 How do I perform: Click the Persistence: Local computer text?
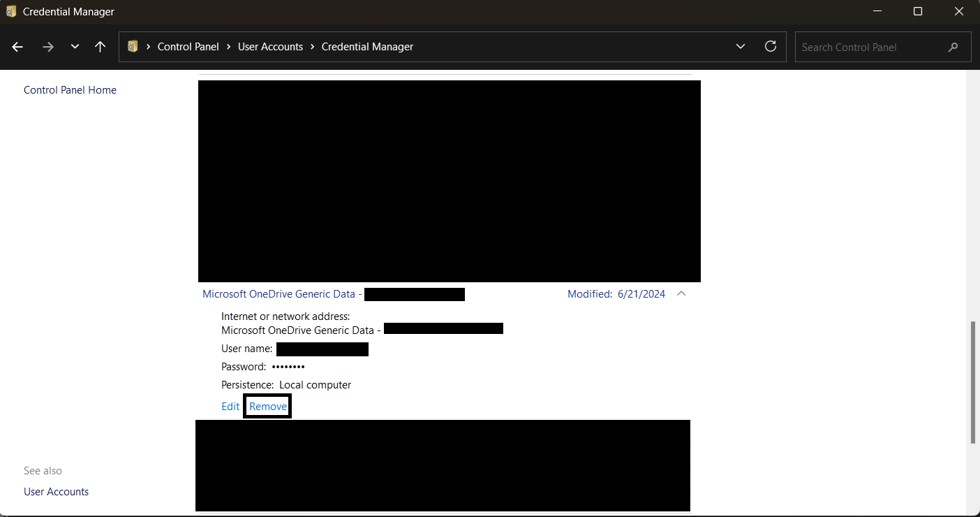pyautogui.click(x=286, y=385)
